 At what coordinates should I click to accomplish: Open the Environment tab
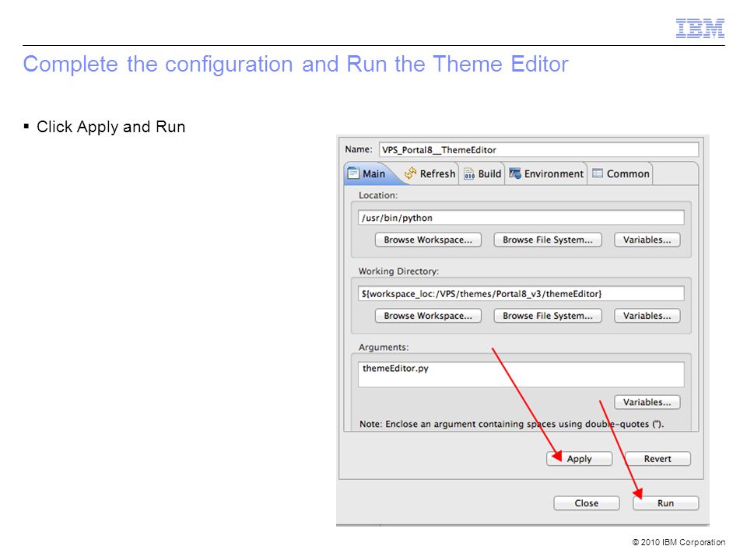(x=546, y=173)
